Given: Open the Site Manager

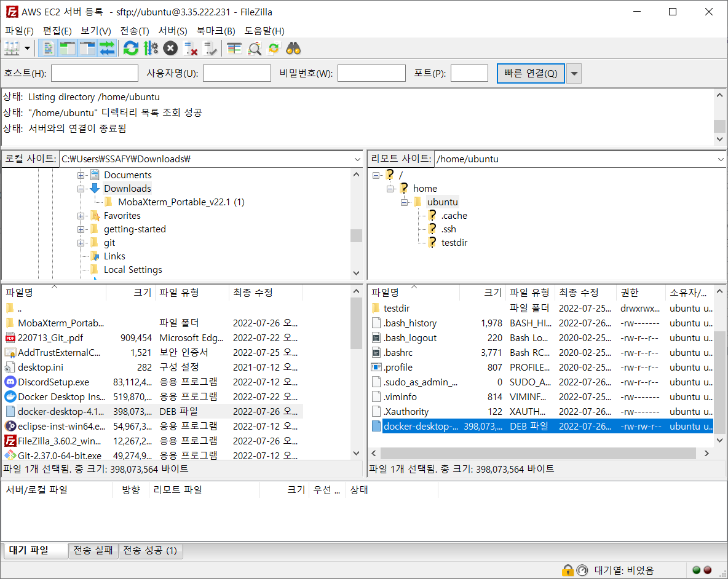Looking at the screenshot, I should click(x=11, y=48).
